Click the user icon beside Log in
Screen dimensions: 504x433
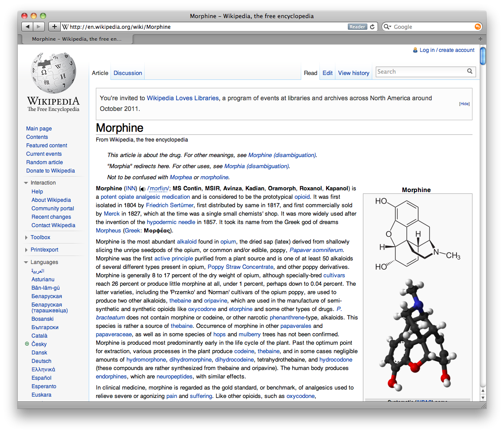point(415,50)
